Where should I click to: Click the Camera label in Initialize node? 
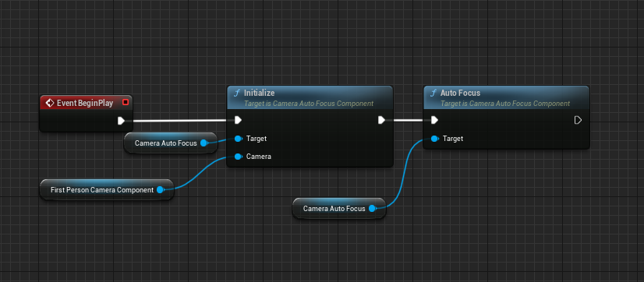258,157
